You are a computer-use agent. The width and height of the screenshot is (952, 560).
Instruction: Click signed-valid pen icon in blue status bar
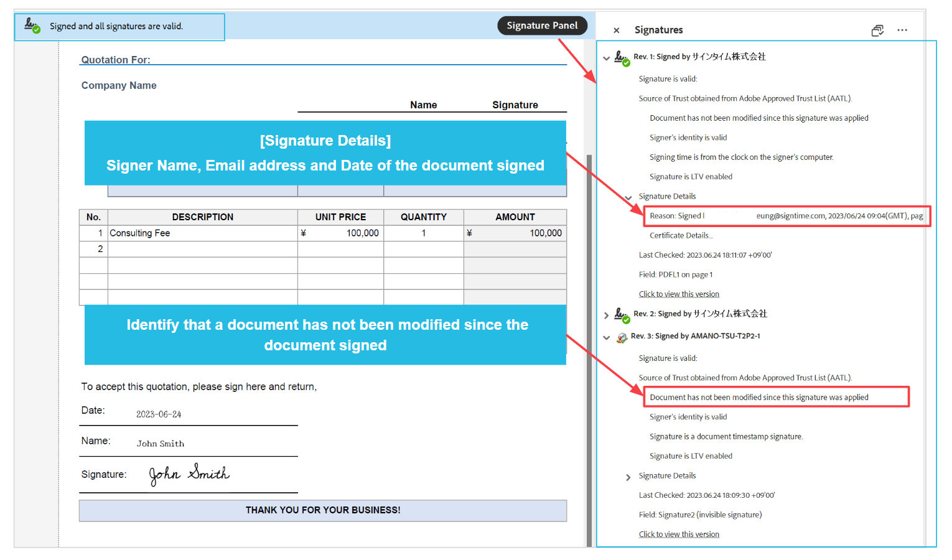click(x=32, y=26)
